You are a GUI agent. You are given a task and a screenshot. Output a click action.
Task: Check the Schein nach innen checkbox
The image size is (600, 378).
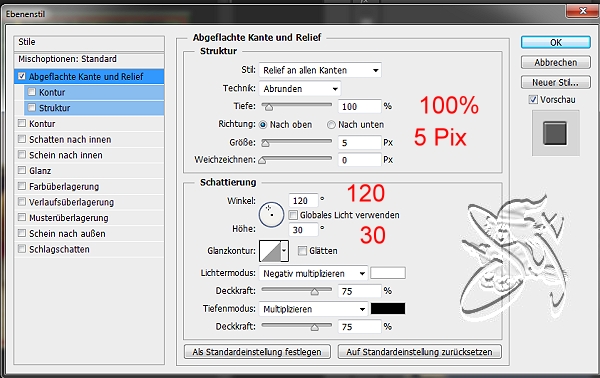pyautogui.click(x=22, y=155)
